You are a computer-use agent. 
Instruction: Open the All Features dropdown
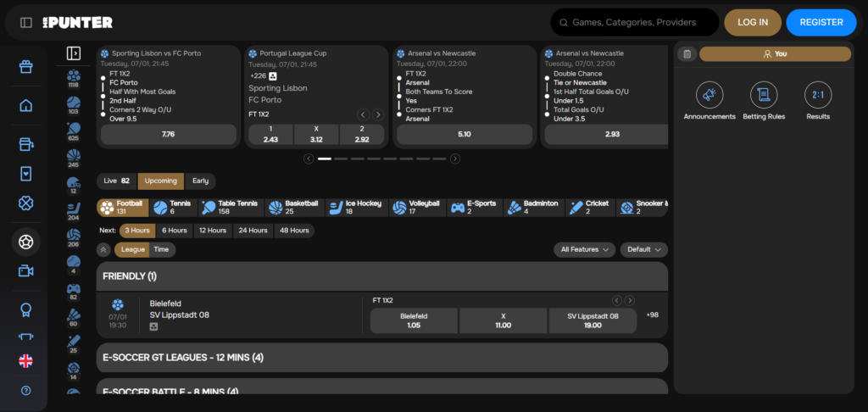[x=585, y=249]
